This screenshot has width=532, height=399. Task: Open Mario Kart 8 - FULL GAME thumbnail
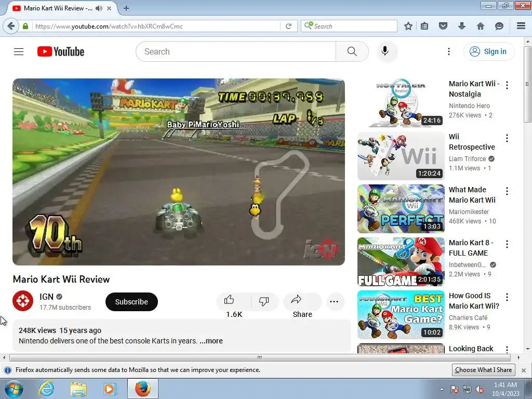[401, 262]
